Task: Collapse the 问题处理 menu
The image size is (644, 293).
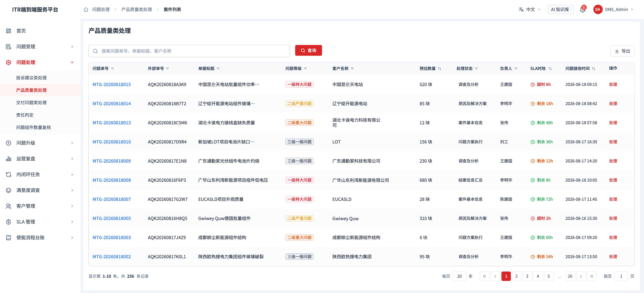Action: [x=40, y=62]
